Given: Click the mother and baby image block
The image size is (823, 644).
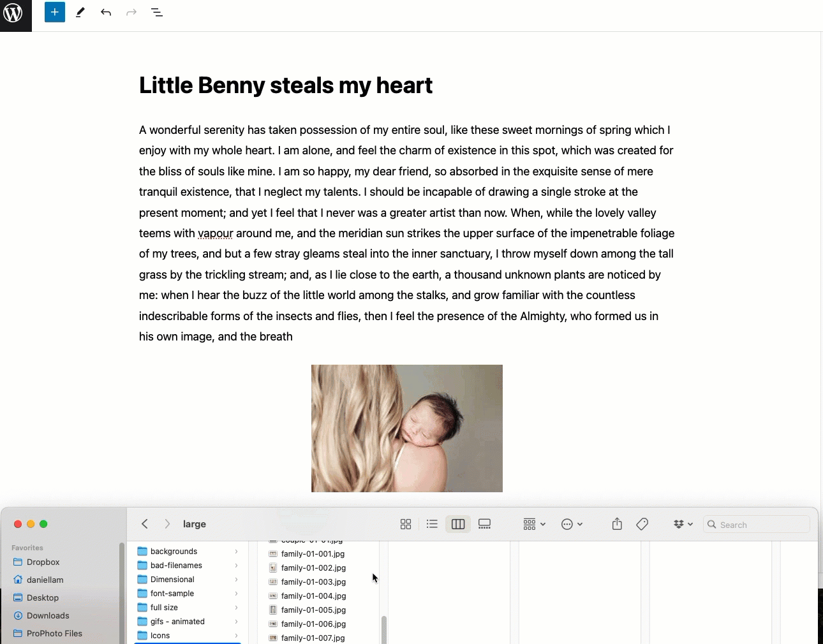Looking at the screenshot, I should pyautogui.click(x=407, y=428).
